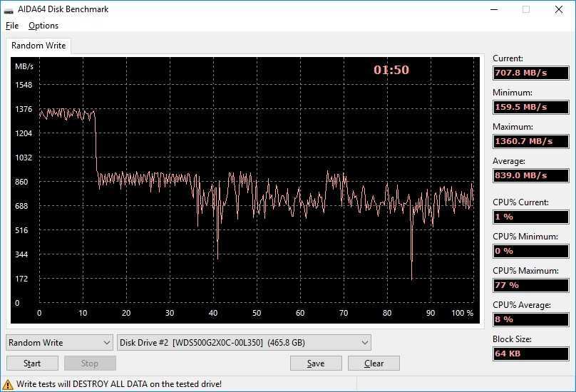Select the Random Write tab
This screenshot has height=392, width=576.
38,46
